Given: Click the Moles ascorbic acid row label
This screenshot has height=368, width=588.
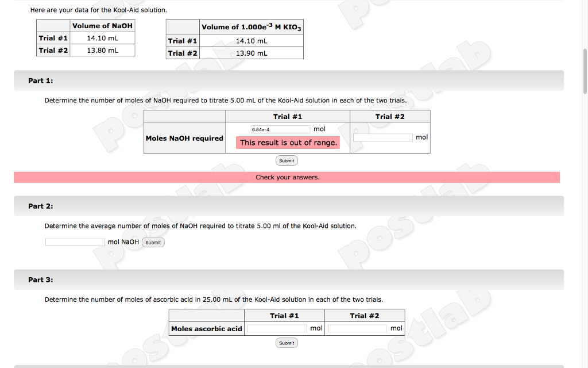Looking at the screenshot, I should click(x=206, y=328).
